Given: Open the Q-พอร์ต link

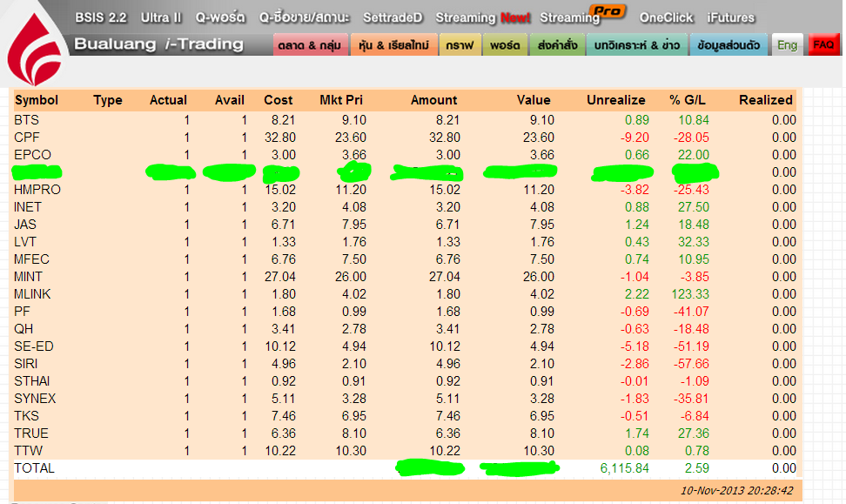Looking at the screenshot, I should pyautogui.click(x=220, y=17).
